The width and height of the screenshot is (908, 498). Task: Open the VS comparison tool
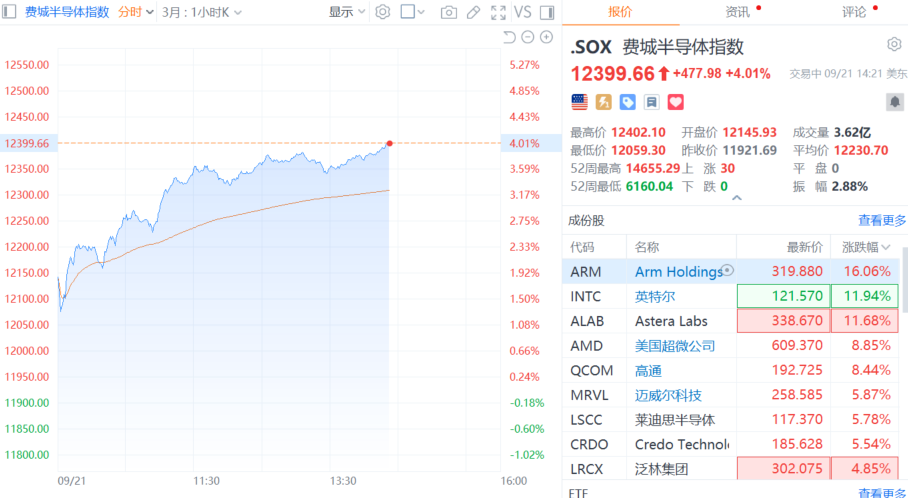pyautogui.click(x=522, y=12)
